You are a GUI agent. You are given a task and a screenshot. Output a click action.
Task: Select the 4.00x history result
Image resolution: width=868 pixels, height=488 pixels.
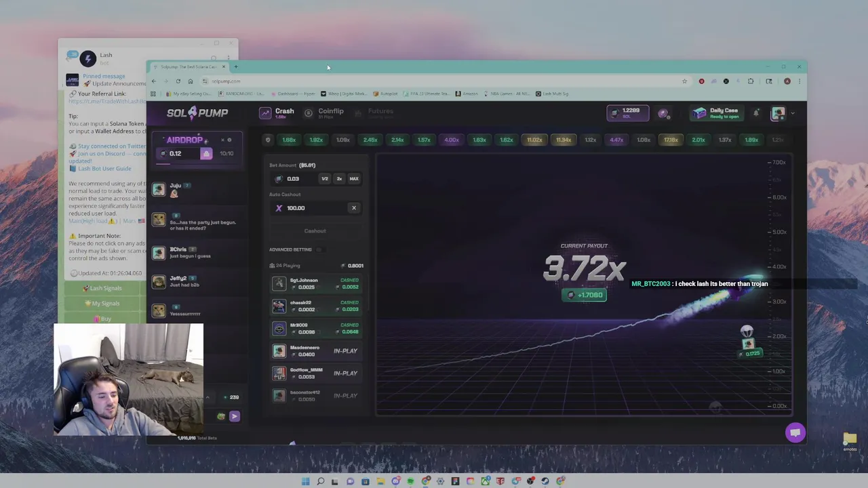(452, 140)
